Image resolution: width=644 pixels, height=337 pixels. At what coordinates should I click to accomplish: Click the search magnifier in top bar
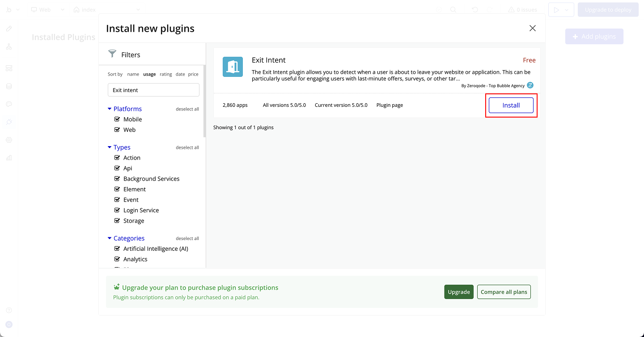[453, 10]
